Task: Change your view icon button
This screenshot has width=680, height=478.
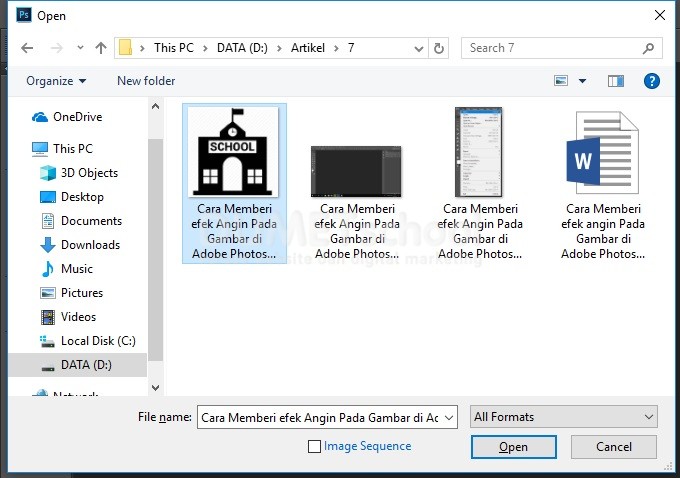Action: [x=561, y=81]
